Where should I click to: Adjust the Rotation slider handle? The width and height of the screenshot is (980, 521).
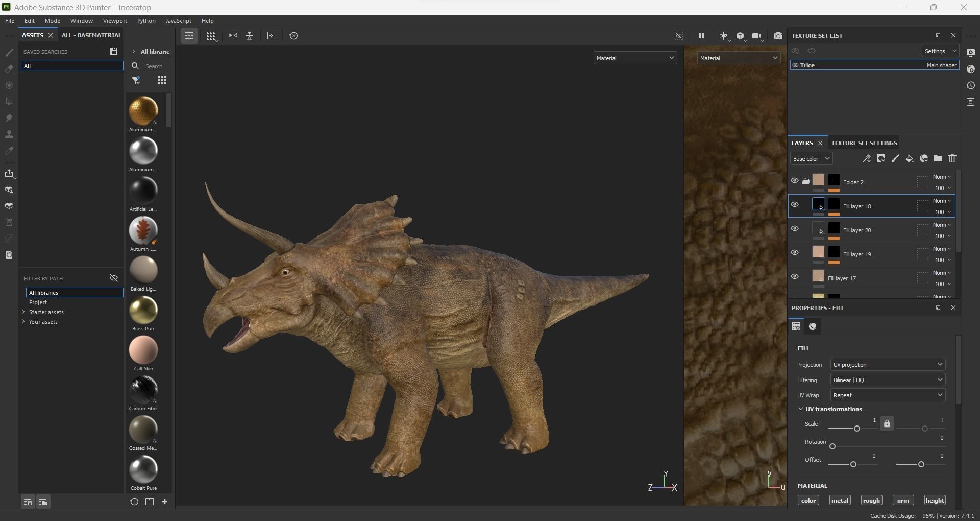coord(832,446)
